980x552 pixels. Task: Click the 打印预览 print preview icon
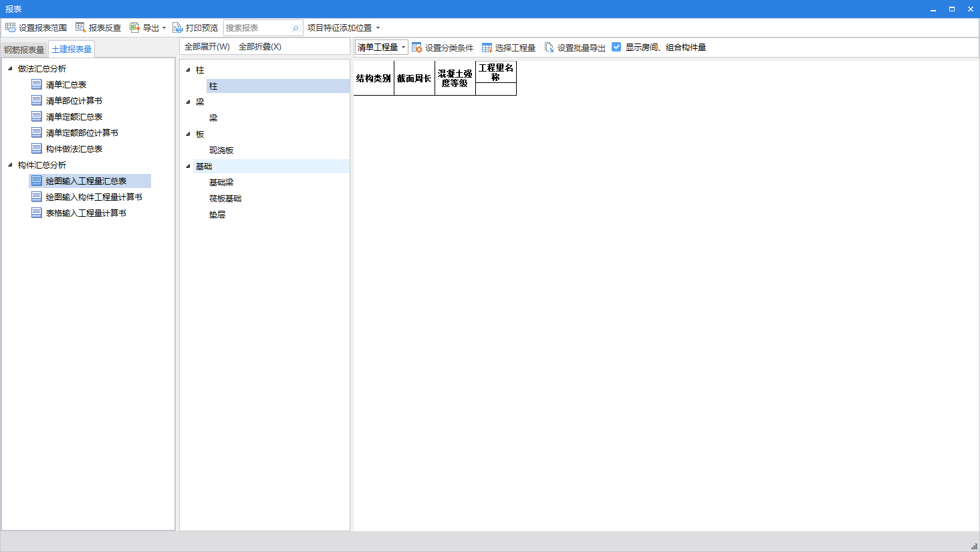(177, 27)
